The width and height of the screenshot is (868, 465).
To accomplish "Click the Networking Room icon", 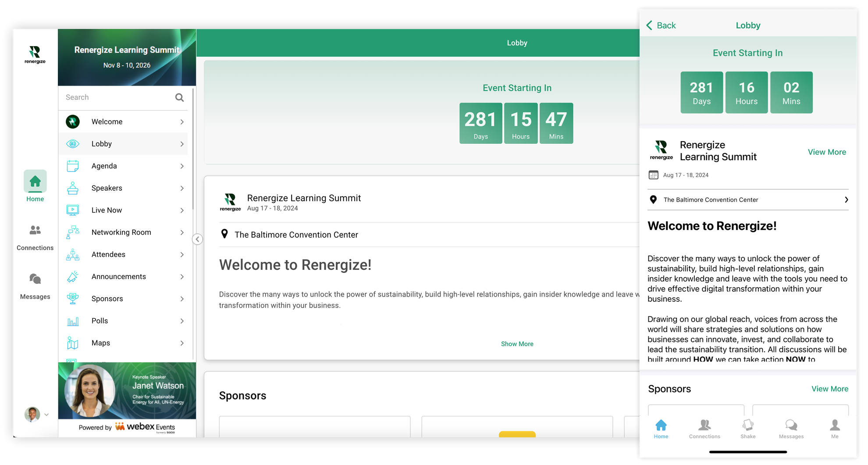I will click(x=73, y=232).
